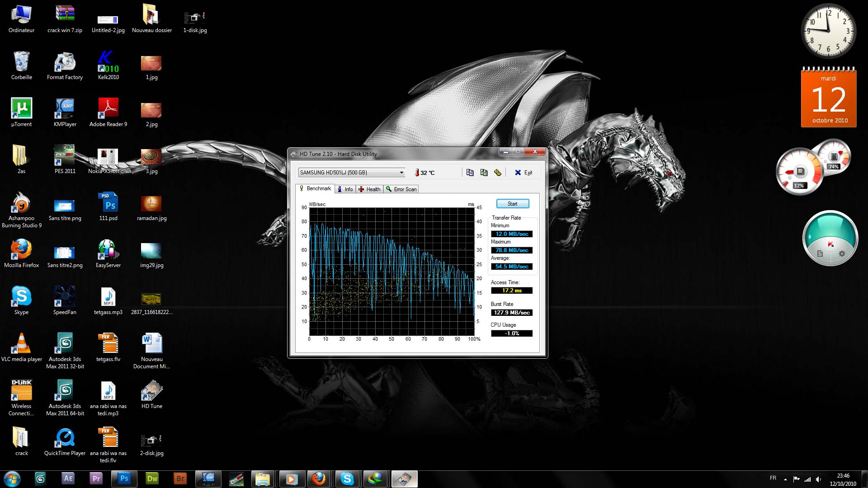Viewport: 868px width, 488px height.
Task: Select the Skype desktop shortcut
Action: [x=21, y=300]
